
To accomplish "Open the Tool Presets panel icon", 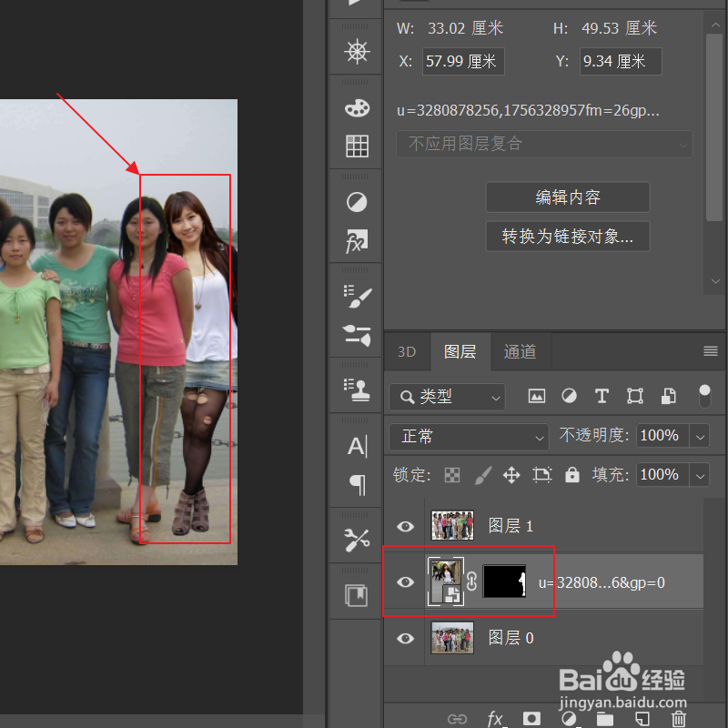I will click(x=357, y=540).
